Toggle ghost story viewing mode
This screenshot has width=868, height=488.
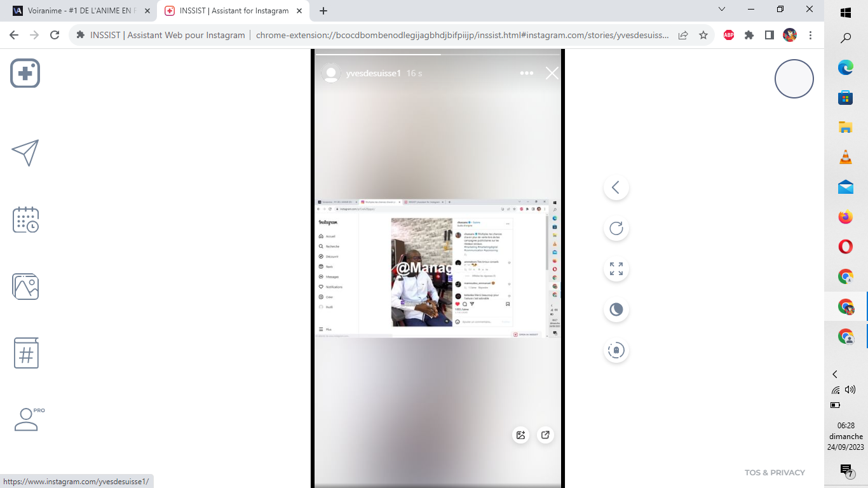pos(616,350)
